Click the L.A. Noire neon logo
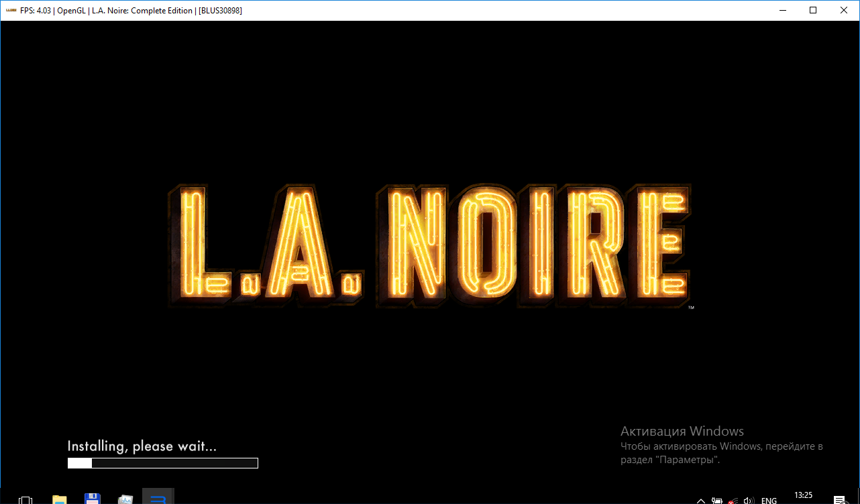860x504 pixels. point(429,245)
